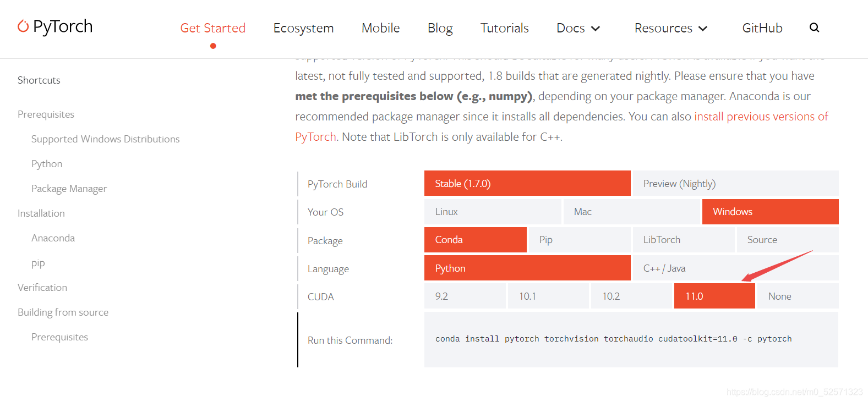Choose Linux as your OS
868x402 pixels.
(493, 212)
